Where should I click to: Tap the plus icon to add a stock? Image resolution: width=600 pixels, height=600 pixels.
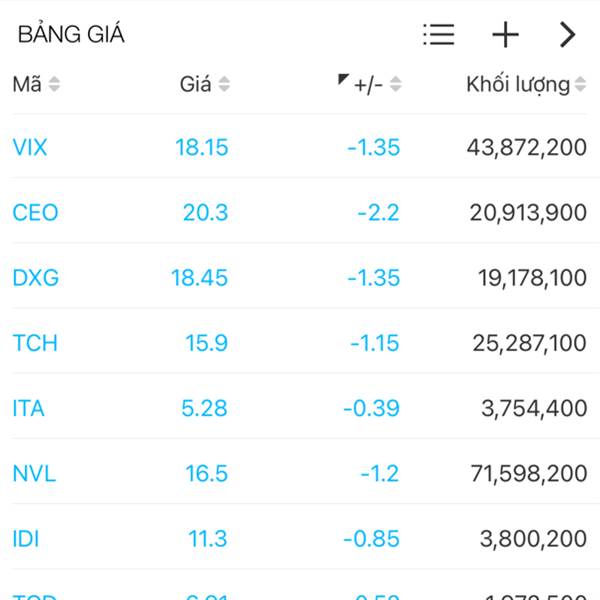pyautogui.click(x=505, y=34)
